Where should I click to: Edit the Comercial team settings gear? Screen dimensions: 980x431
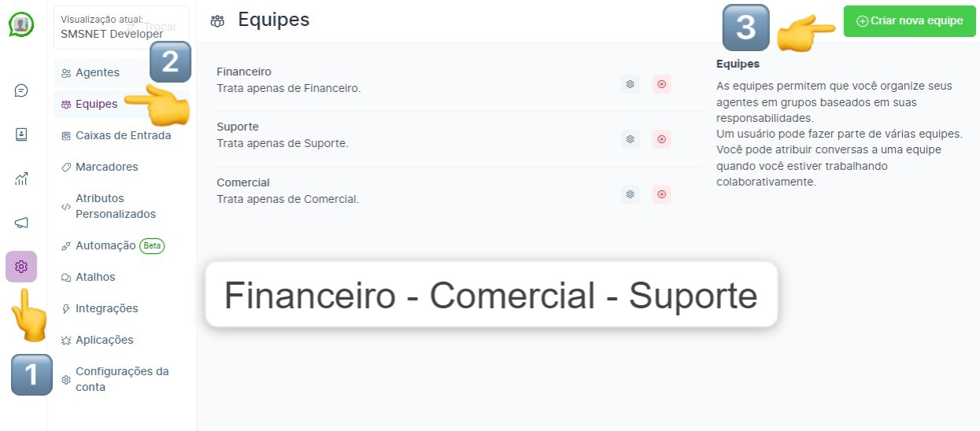630,194
